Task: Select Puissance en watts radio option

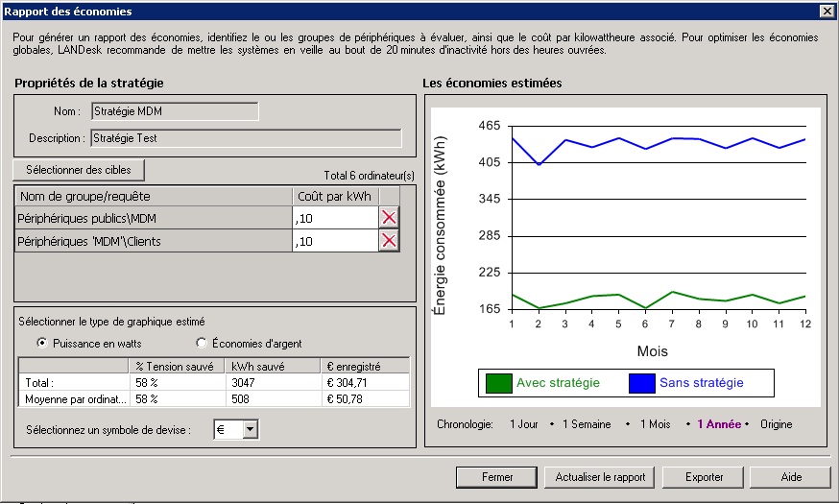Action: click(42, 343)
